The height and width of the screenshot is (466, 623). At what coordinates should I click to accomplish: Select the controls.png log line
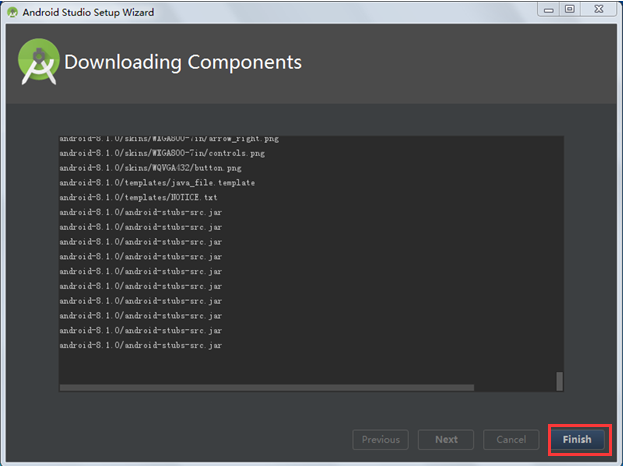click(162, 153)
